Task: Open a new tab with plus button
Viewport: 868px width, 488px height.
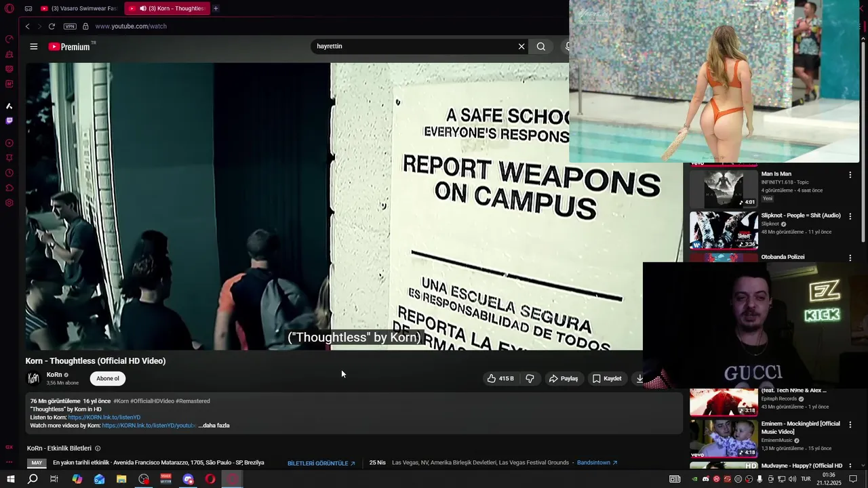Action: click(216, 9)
